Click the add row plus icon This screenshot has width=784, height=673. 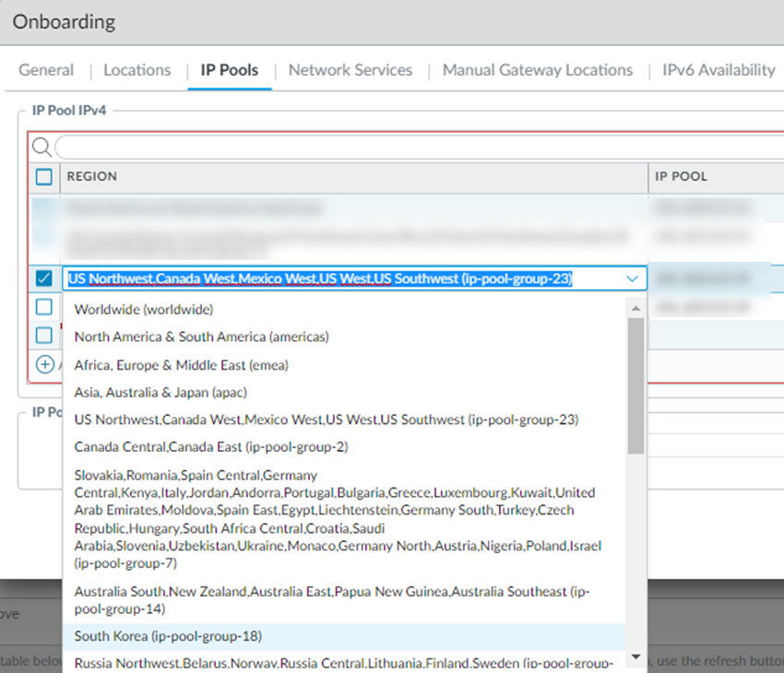click(x=44, y=364)
